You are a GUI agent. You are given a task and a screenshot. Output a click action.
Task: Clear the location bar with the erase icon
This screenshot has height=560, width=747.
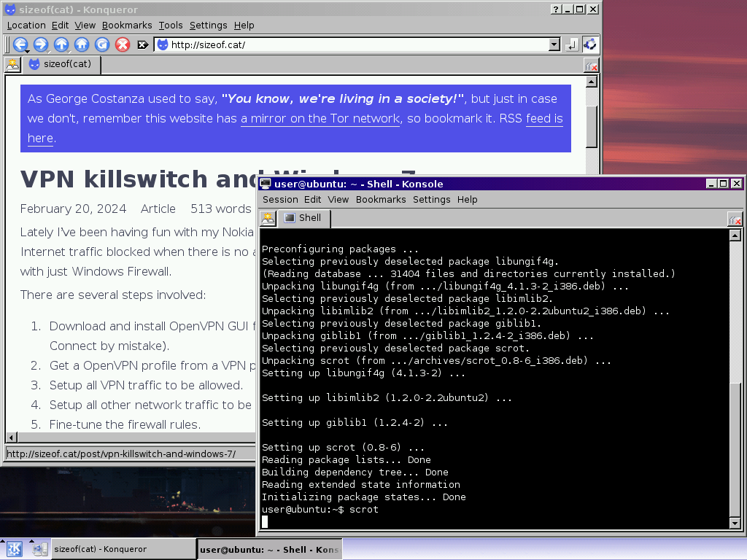pyautogui.click(x=143, y=44)
